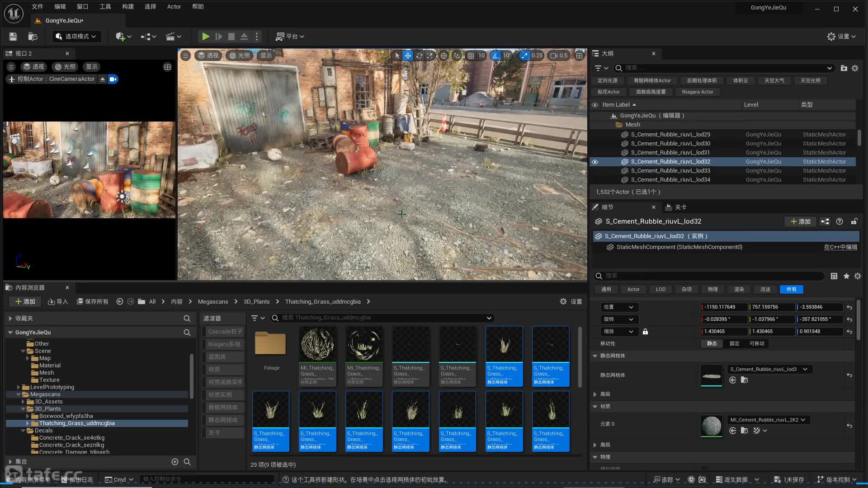Click 3D_Plants breadcrumb in content browser path

(256, 302)
